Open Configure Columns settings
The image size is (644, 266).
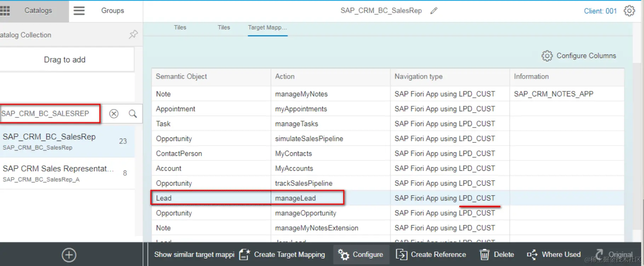pos(579,56)
